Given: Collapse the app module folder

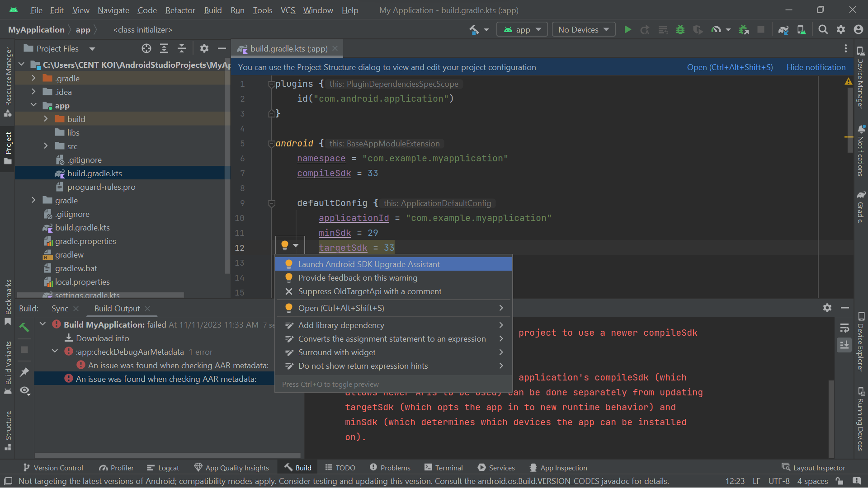Looking at the screenshot, I should (33, 105).
